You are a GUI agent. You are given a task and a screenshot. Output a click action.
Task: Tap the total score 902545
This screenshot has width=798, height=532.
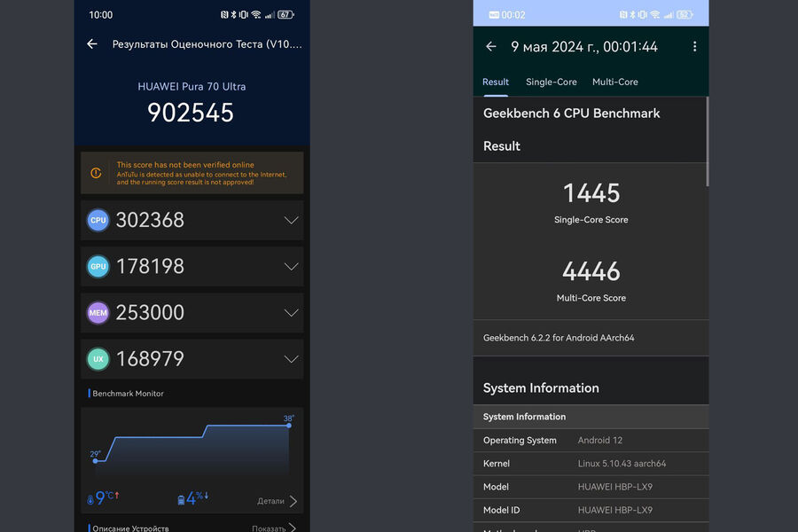(x=191, y=113)
